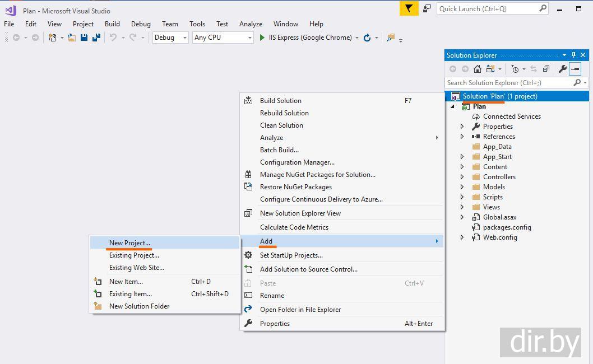Select New Project... from Add submenu
This screenshot has width=593, height=364.
[129, 243]
